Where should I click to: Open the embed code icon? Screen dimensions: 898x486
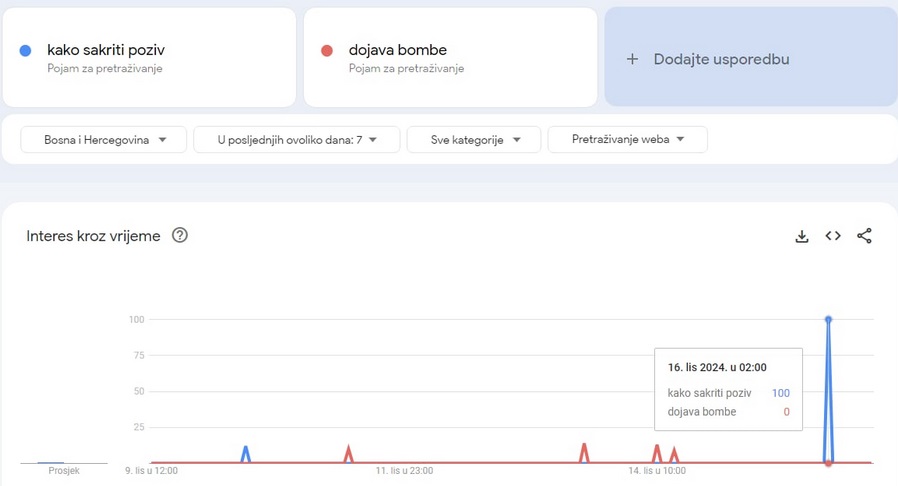[x=833, y=236]
